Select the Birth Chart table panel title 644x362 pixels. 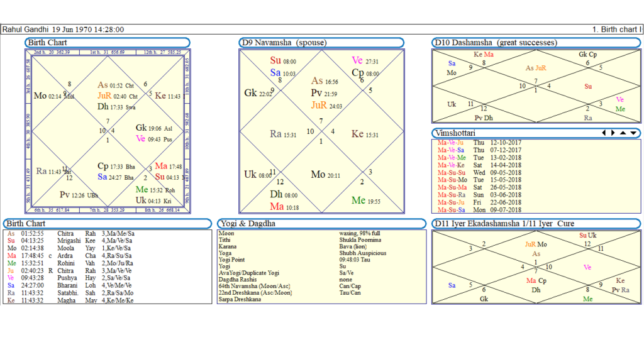(107, 224)
